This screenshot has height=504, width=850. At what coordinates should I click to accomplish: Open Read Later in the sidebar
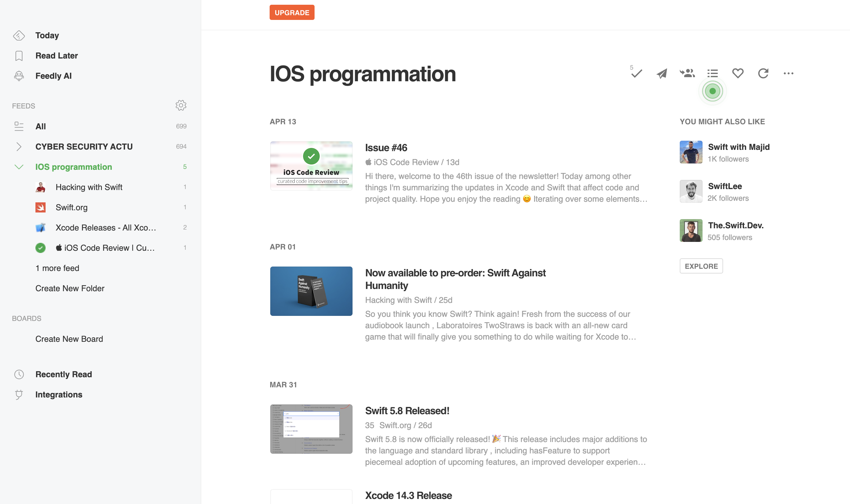57,56
